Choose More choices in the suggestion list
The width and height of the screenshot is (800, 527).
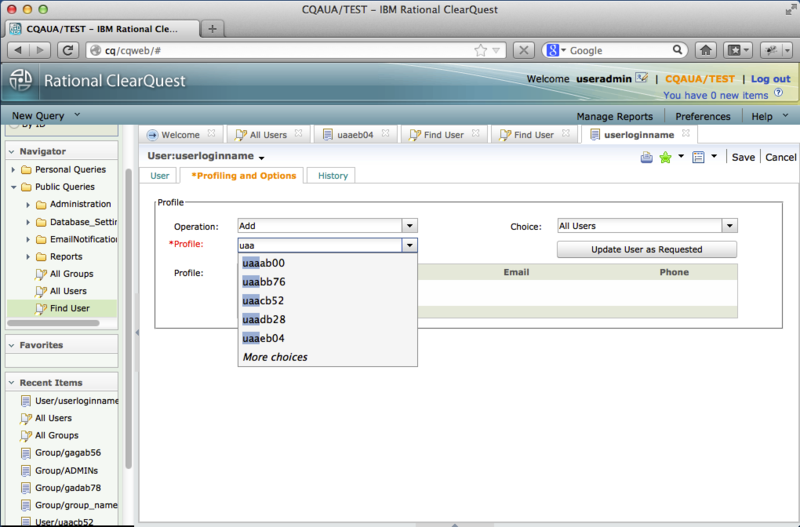pyautogui.click(x=328, y=357)
